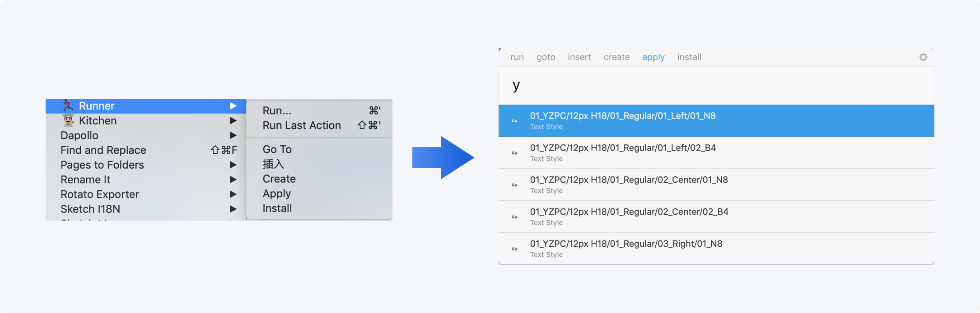Click text style icon of 01_Left/01_N8 result
Image resolution: width=980 pixels, height=313 pixels.
pyautogui.click(x=514, y=121)
